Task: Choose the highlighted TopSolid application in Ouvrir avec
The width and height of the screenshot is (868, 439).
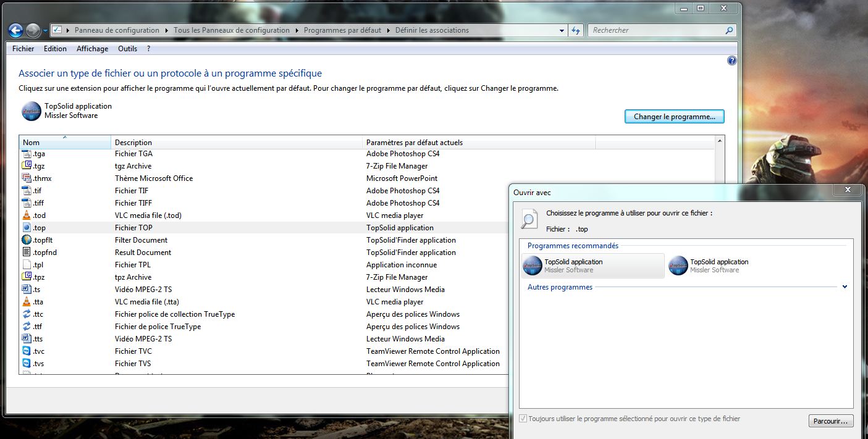Action: pos(593,265)
